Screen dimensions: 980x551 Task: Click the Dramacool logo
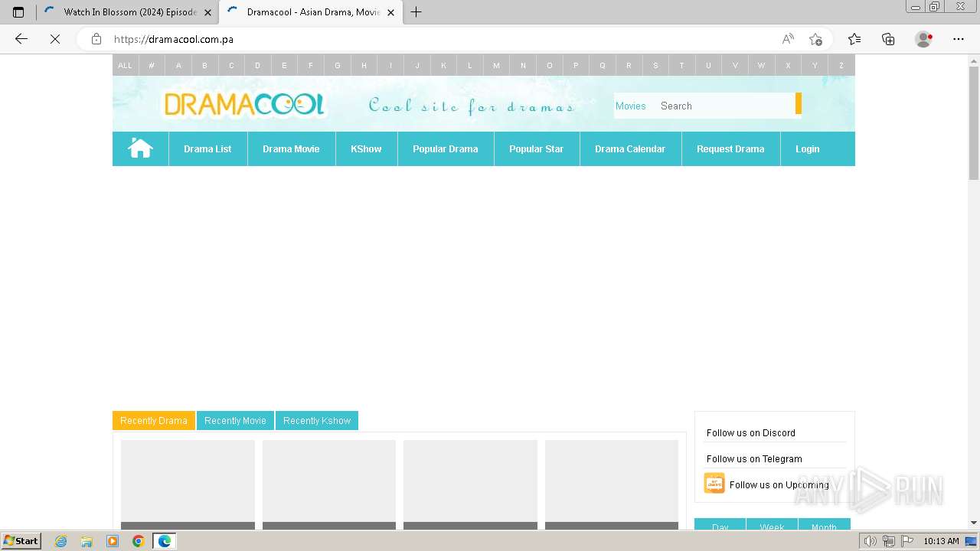[x=244, y=104]
